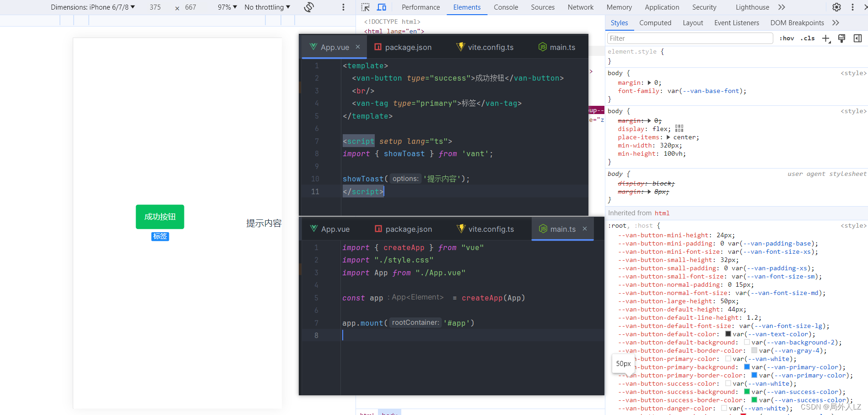Close the main.ts tab in the createApp editor
This screenshot has width=868, height=415.
(x=585, y=229)
